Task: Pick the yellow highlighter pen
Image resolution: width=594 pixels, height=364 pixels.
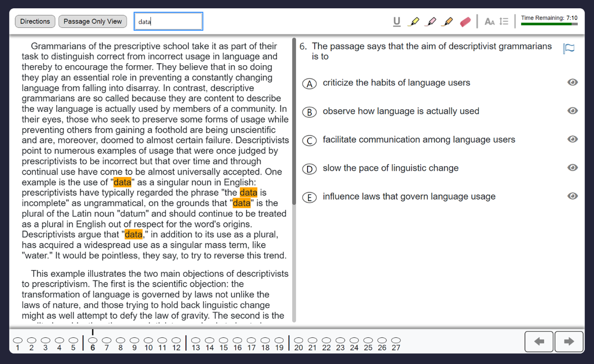Action: point(413,21)
